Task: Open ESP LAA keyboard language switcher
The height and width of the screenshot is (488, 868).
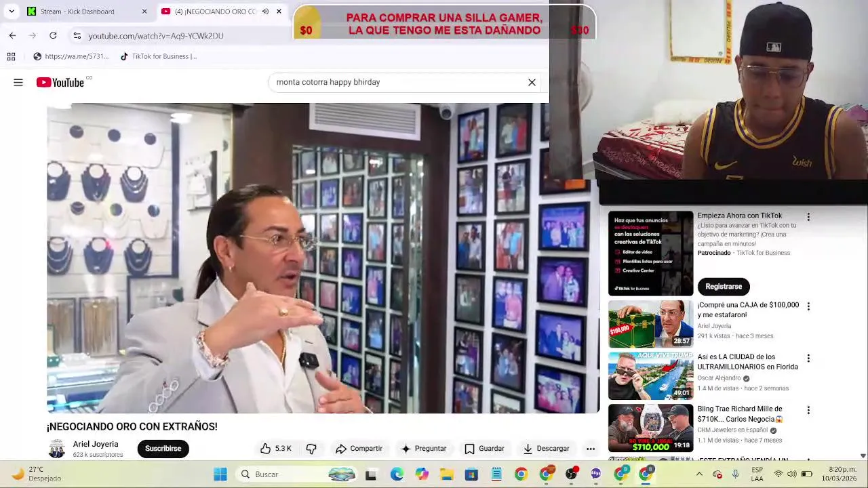Action: [x=757, y=474]
